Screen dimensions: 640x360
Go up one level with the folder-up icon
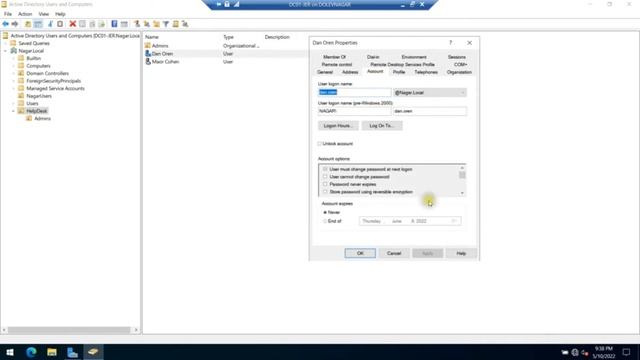[28, 24]
